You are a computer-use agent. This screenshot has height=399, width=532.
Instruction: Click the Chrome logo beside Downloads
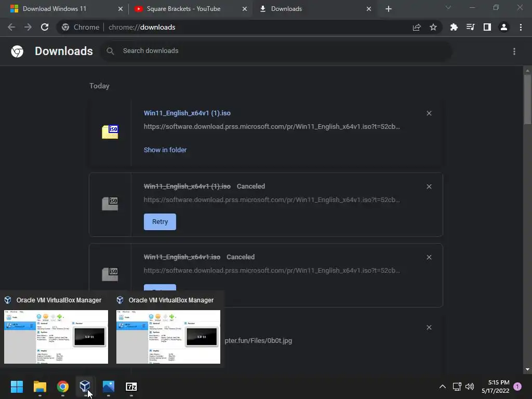click(17, 51)
